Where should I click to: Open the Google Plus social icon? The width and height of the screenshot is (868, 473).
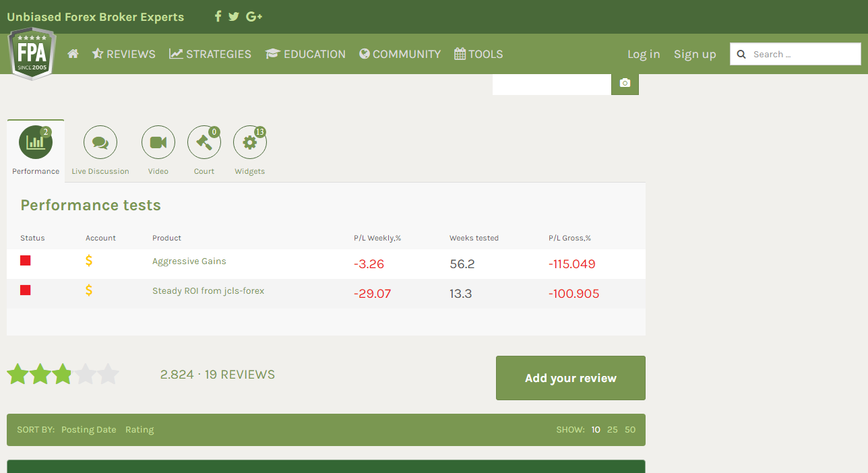click(x=254, y=16)
